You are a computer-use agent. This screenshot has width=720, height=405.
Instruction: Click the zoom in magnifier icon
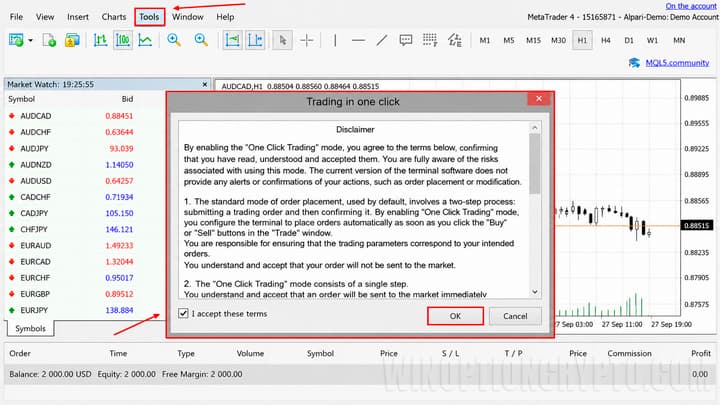coord(174,40)
